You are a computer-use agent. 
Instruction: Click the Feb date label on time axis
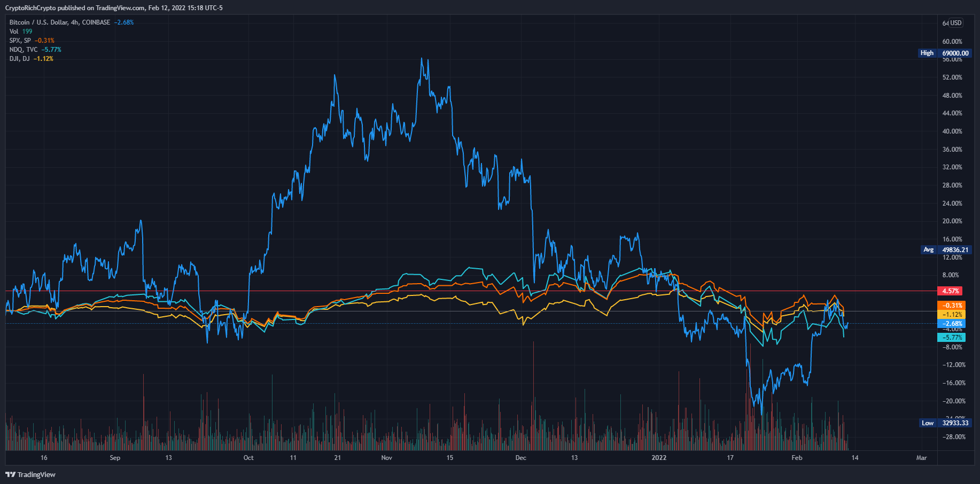pos(797,458)
